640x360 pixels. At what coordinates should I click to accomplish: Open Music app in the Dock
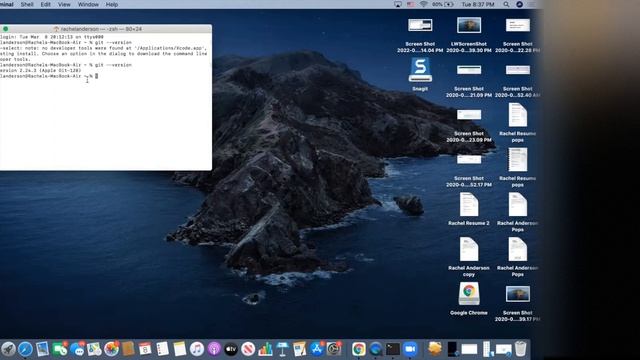[197, 349]
